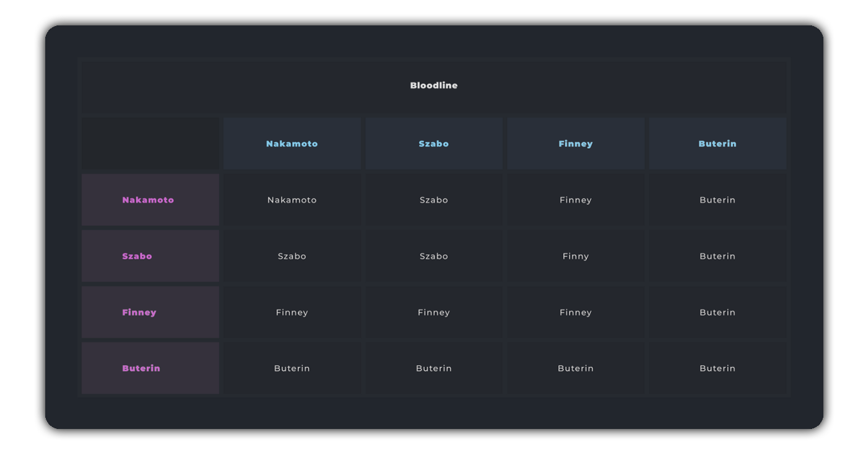Click Szabo row cell under Nakamoto column
Image resolution: width=868 pixels, height=455 pixels.
[x=292, y=256]
